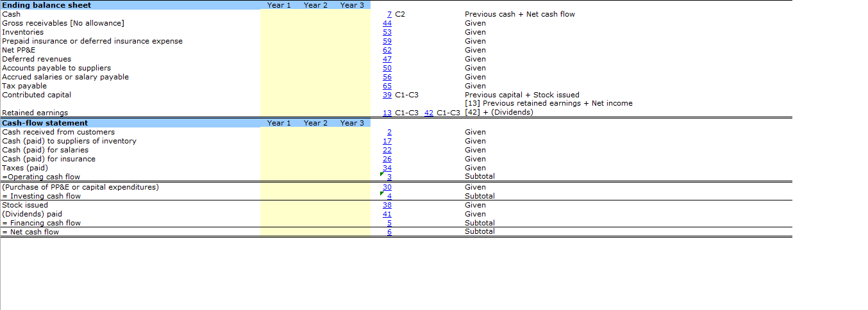This screenshot has height=310, width=868.
Task: Select 'Cash (paid) for insurance' label
Action: pyautogui.click(x=49, y=159)
